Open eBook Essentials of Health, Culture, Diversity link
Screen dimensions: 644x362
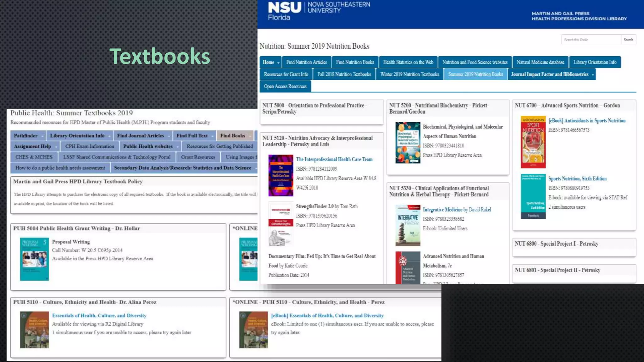(327, 315)
